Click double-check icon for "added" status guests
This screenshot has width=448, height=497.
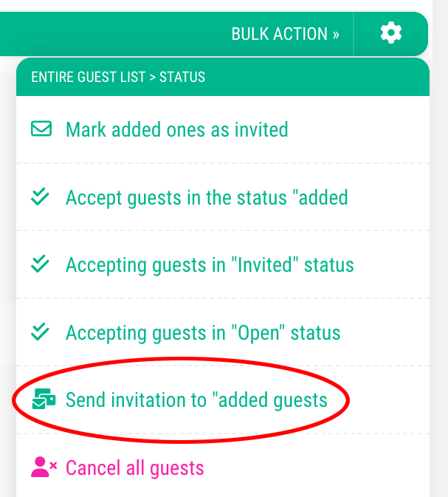click(41, 197)
